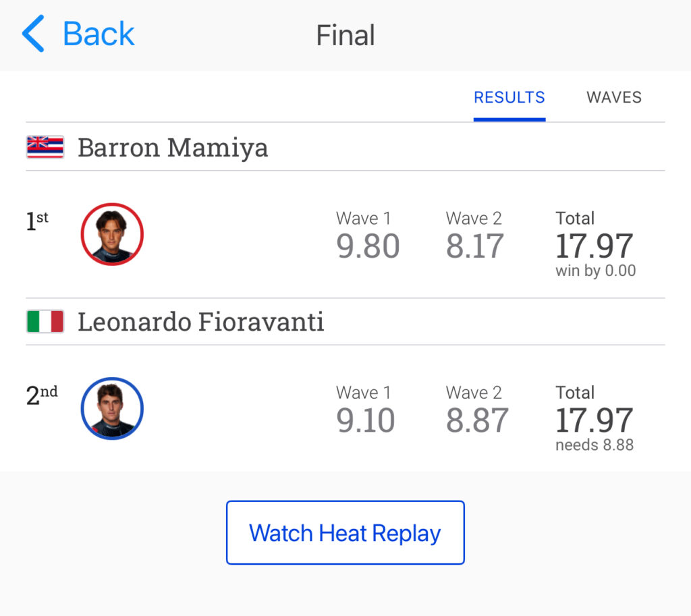Click Mamiya's Wave 2 score 8.17
This screenshot has height=616, width=691.
[474, 246]
